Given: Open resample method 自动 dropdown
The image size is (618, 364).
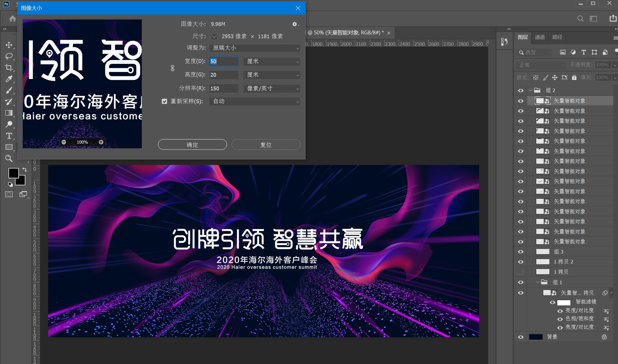Looking at the screenshot, I should click(255, 101).
